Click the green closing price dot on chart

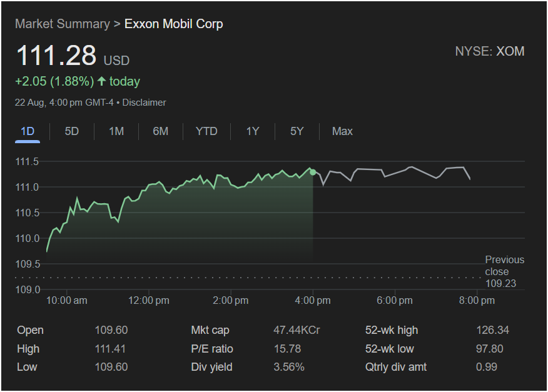313,172
